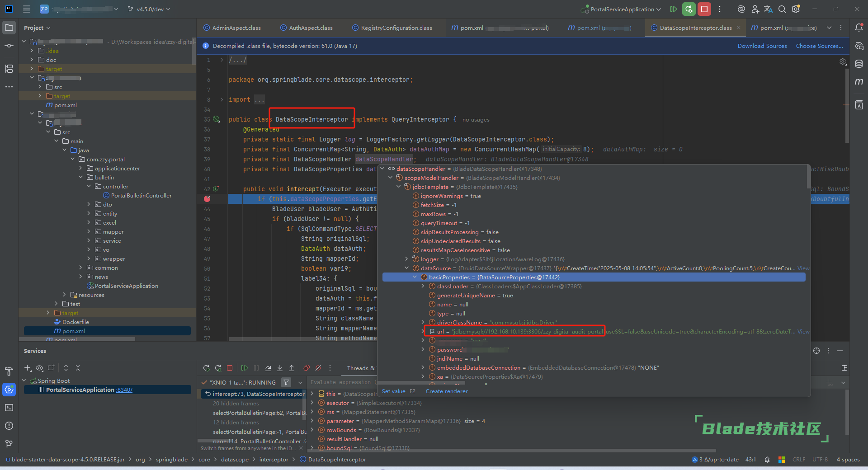Click Step Over in the debugger toolbar
The image size is (868, 470).
pyautogui.click(x=268, y=368)
